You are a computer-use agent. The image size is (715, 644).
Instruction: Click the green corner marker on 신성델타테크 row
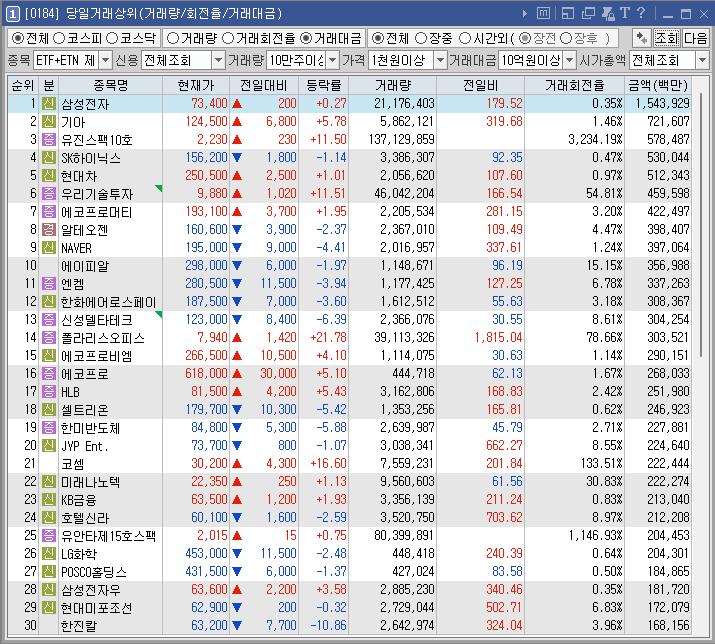pyautogui.click(x=159, y=314)
